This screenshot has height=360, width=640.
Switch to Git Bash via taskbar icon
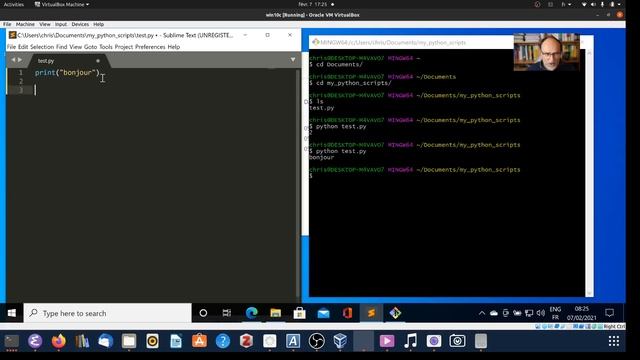coord(395,313)
